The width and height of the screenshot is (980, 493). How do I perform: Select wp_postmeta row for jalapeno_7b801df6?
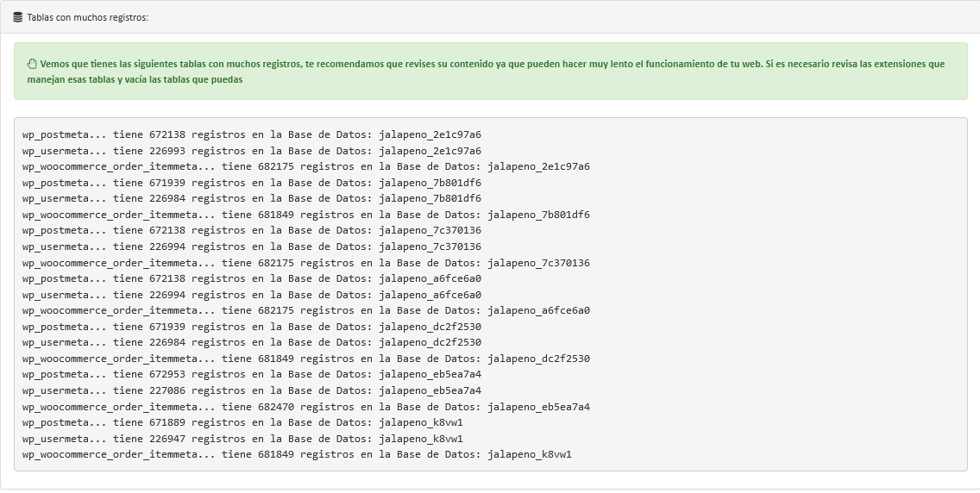tap(252, 183)
